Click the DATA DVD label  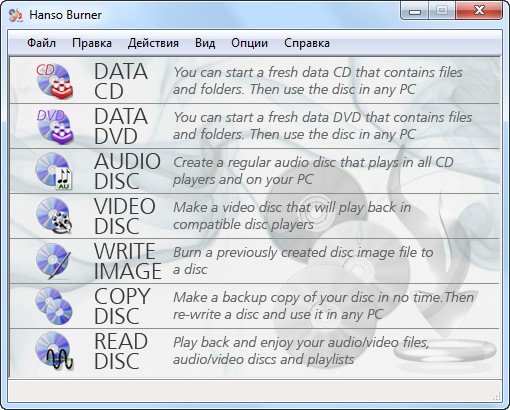point(121,126)
